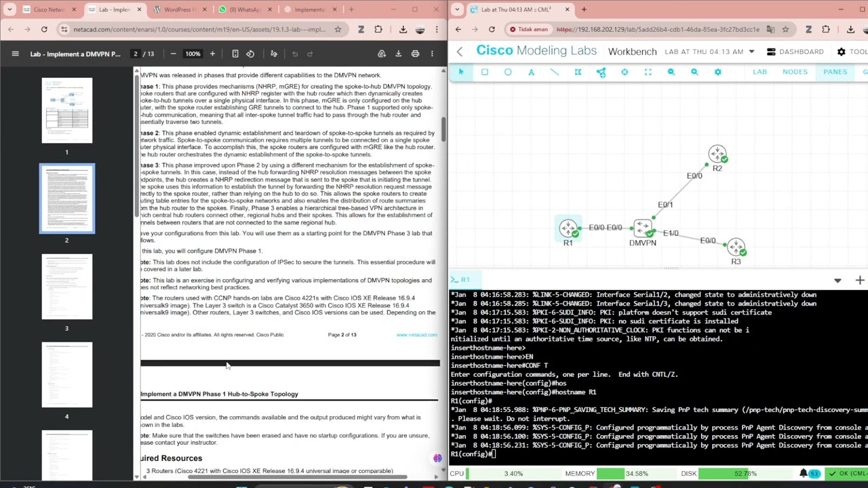Download the PDF document

pyautogui.click(x=399, y=54)
